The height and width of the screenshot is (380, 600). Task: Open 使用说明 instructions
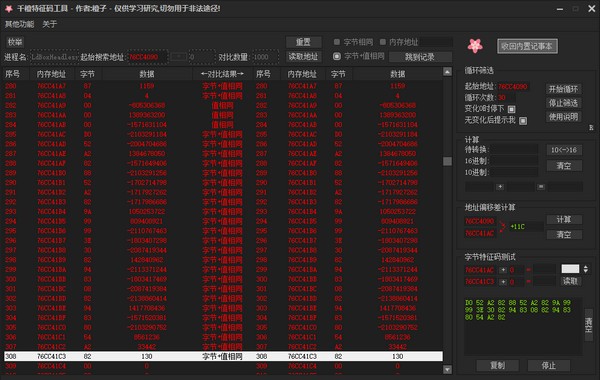click(x=564, y=117)
